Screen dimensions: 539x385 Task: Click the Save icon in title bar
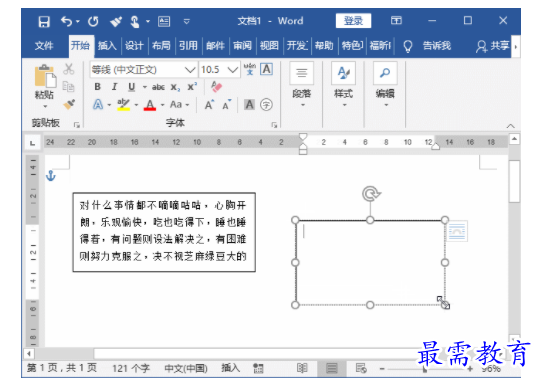[44, 21]
